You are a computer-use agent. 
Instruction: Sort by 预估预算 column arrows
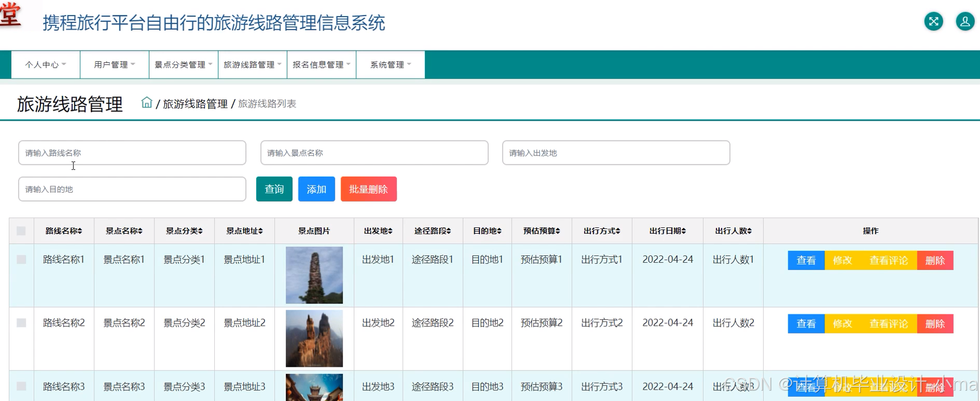point(558,231)
